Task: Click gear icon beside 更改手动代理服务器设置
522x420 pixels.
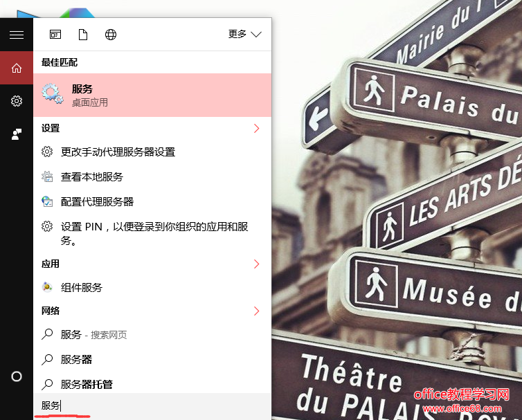Action: (47, 152)
